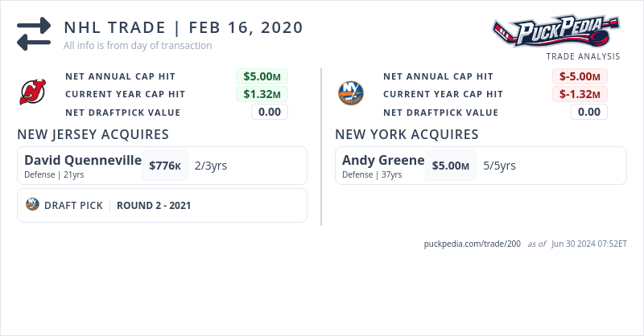Click the New York Islanders logo
Image resolution: width=644 pixels, height=336 pixels.
tap(351, 92)
